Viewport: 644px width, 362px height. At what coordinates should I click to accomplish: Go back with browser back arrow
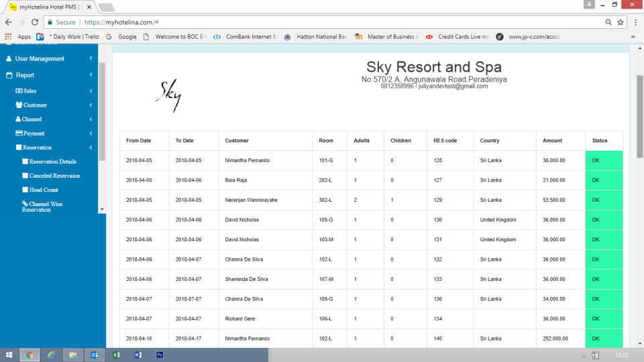tap(9, 22)
